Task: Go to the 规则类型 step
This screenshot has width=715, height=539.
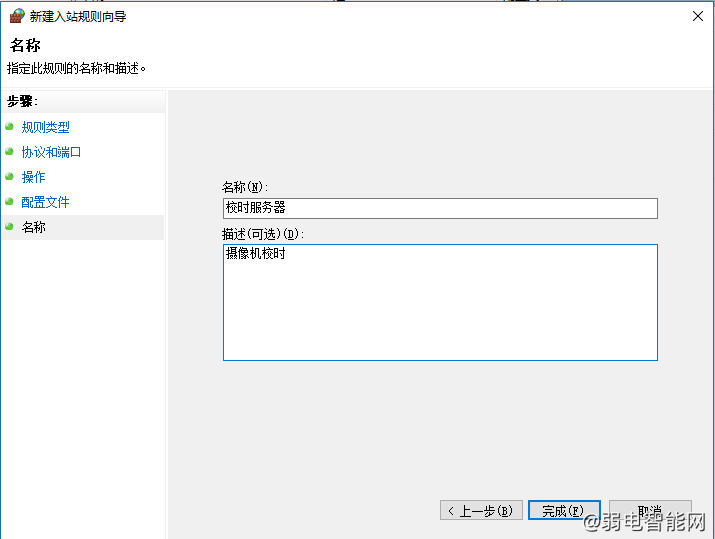Action: (x=46, y=127)
